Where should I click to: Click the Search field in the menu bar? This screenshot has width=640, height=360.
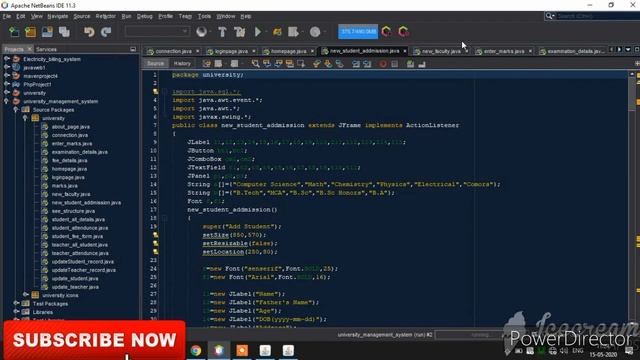coord(597,16)
